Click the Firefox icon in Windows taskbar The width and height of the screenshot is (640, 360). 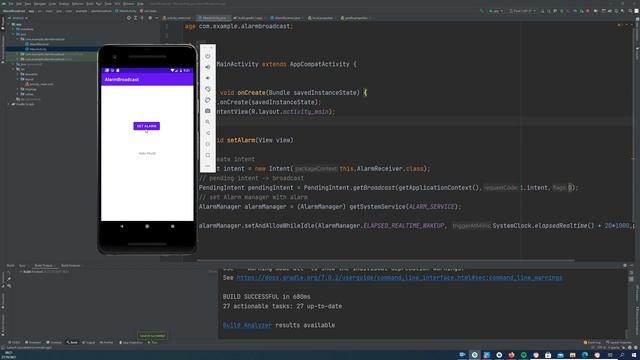(511, 355)
